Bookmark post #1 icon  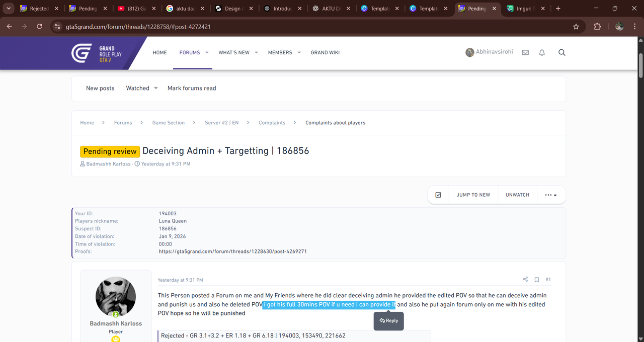[537, 280]
